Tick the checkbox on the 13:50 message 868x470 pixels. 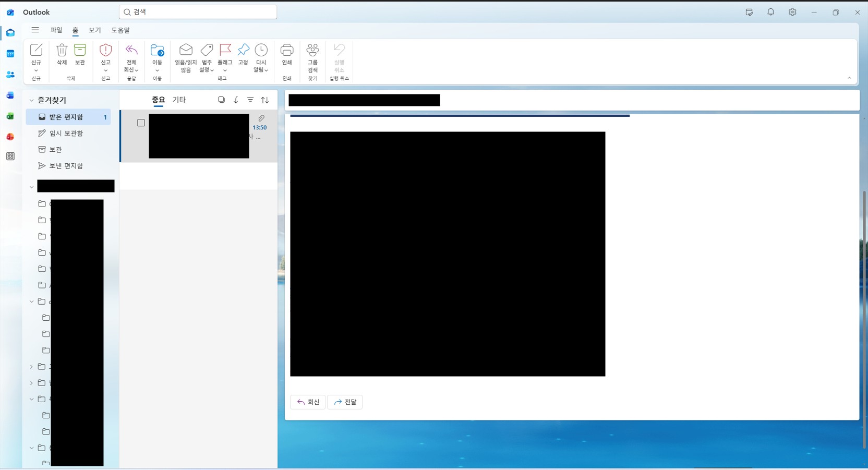point(141,123)
